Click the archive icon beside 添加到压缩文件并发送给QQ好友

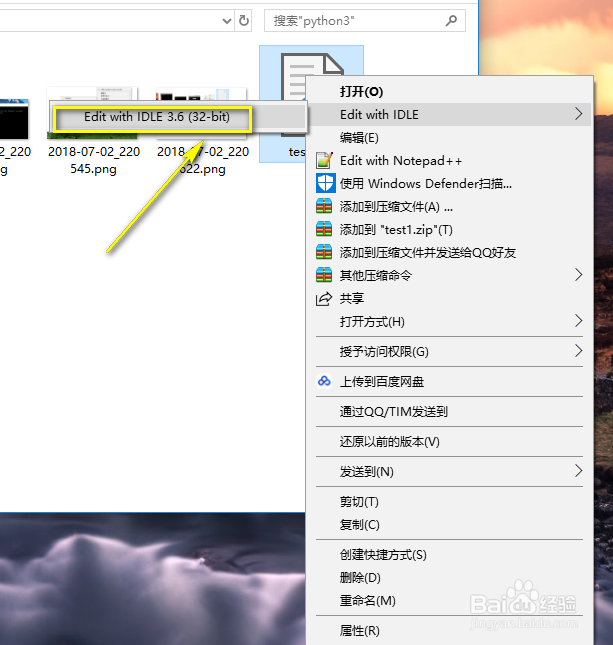click(324, 252)
